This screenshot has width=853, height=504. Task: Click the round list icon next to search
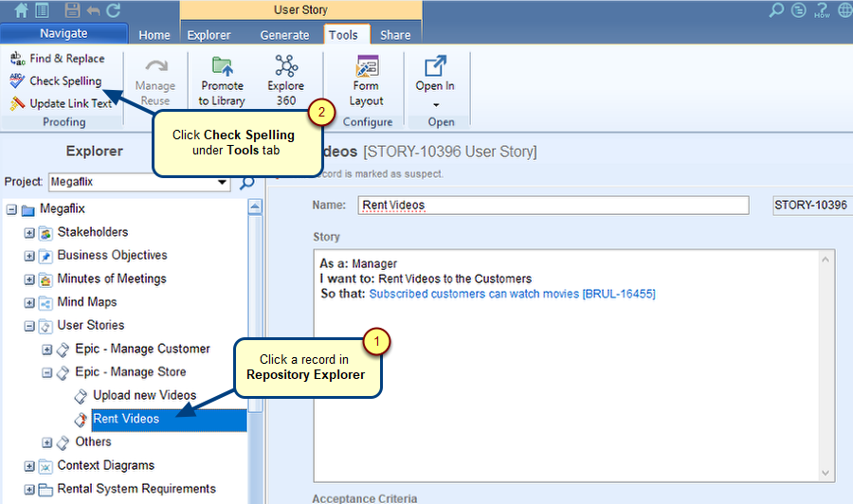click(799, 9)
